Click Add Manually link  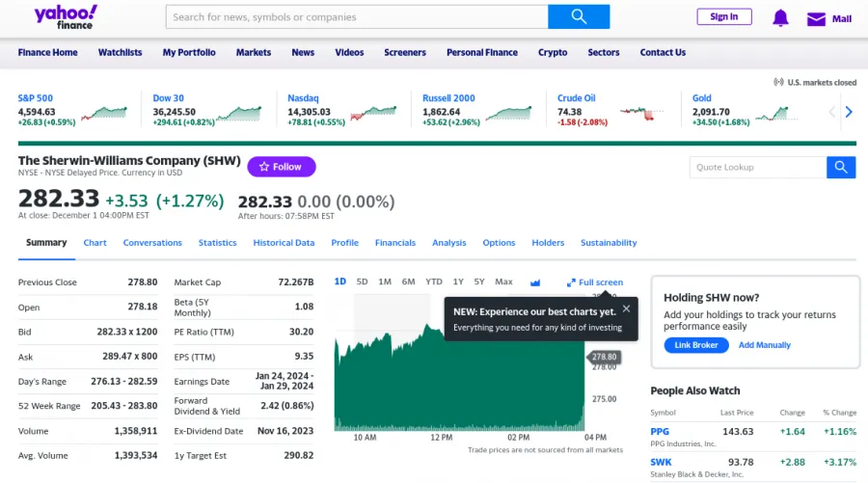[x=765, y=345]
